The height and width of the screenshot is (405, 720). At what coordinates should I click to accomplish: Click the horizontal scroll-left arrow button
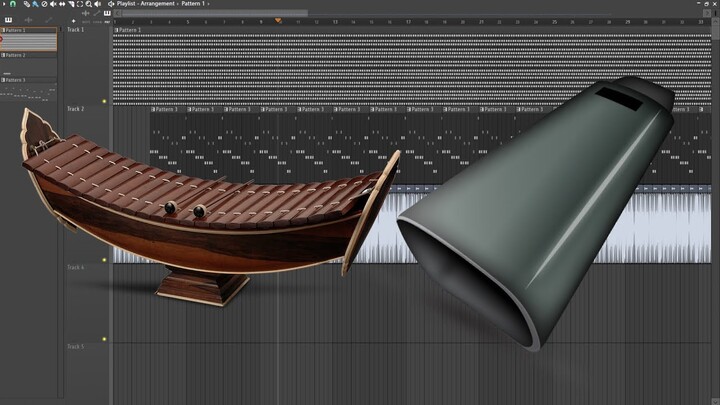pyautogui.click(x=118, y=13)
